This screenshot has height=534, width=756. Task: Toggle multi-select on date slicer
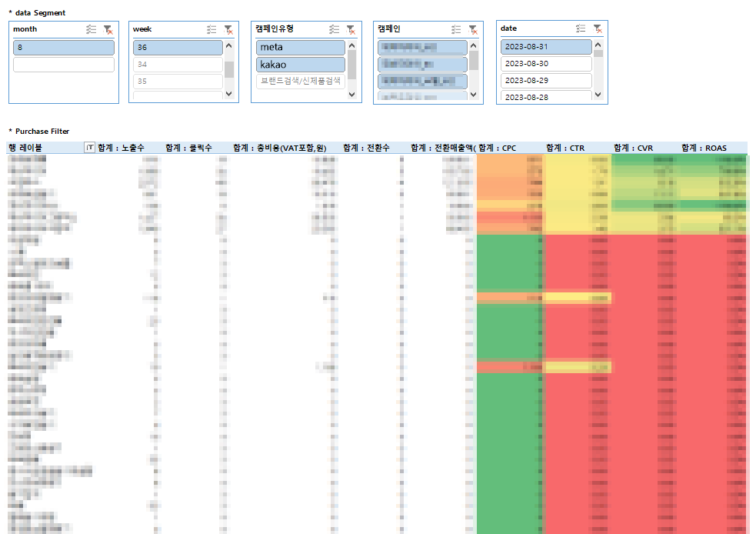click(581, 28)
